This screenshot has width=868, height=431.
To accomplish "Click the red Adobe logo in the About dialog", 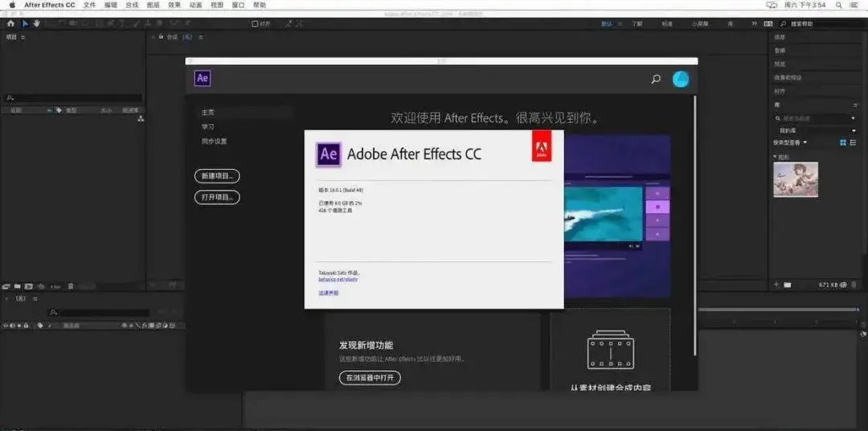I will click(x=542, y=146).
